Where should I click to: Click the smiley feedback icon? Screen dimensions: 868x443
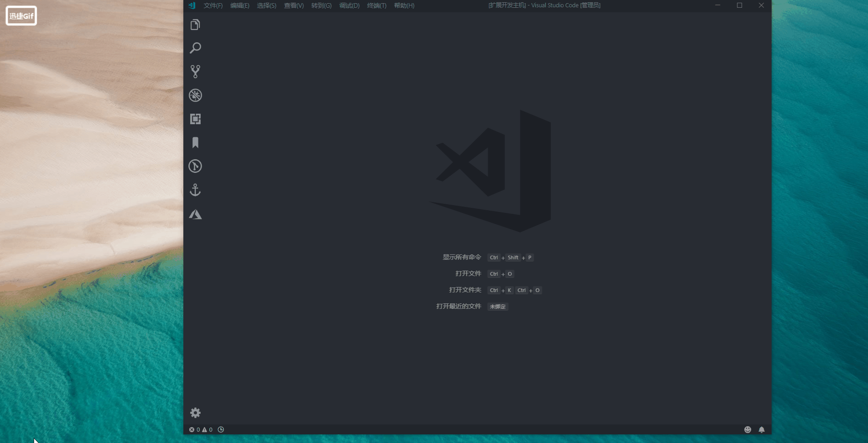point(747,429)
